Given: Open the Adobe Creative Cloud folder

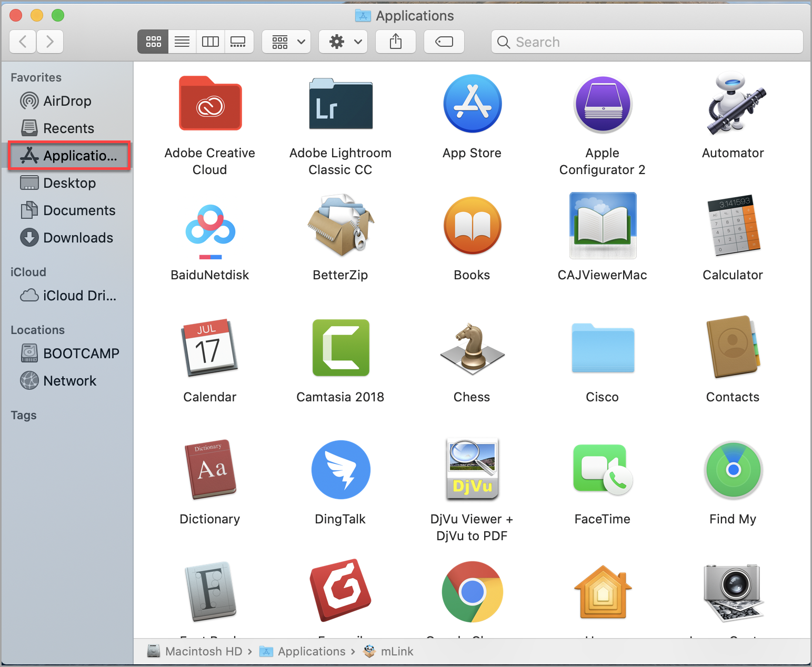Looking at the screenshot, I should (x=210, y=104).
